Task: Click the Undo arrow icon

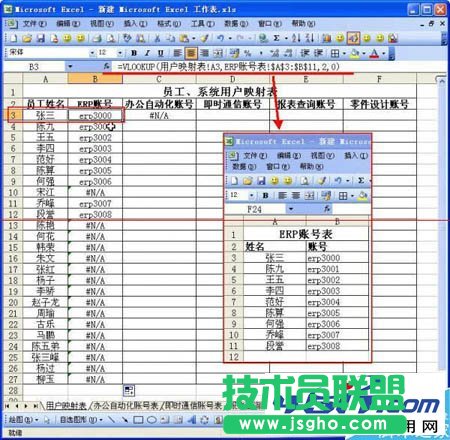Action: pos(220,39)
